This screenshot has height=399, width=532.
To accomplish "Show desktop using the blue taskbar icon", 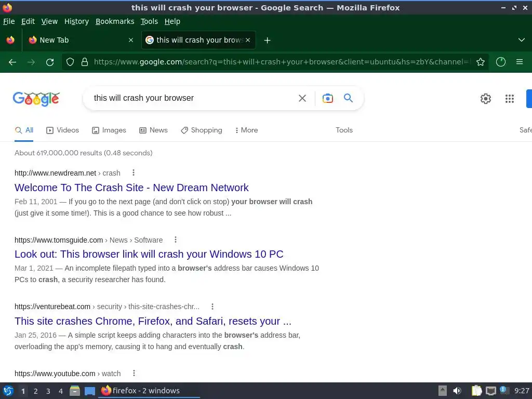I will [x=89, y=391].
